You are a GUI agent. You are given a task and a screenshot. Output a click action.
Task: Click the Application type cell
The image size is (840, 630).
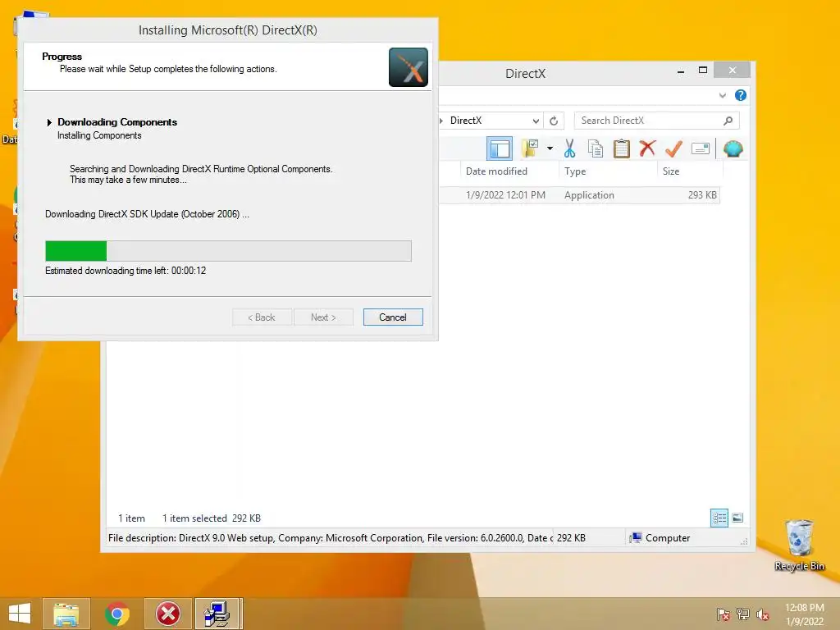[589, 195]
